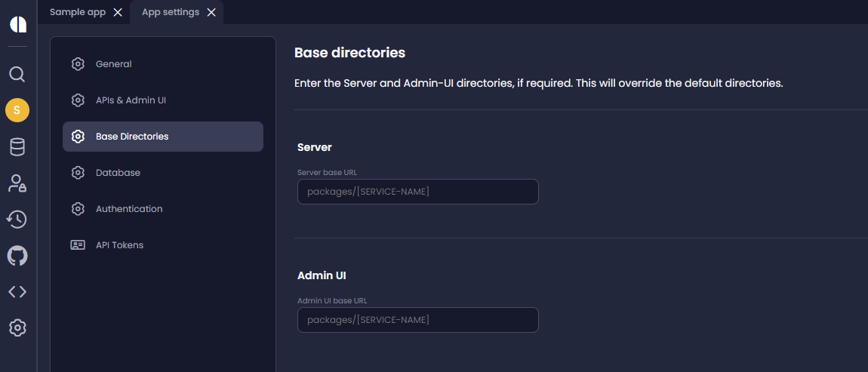Open Authentication settings section
This screenshot has height=372, width=868.
tap(128, 209)
